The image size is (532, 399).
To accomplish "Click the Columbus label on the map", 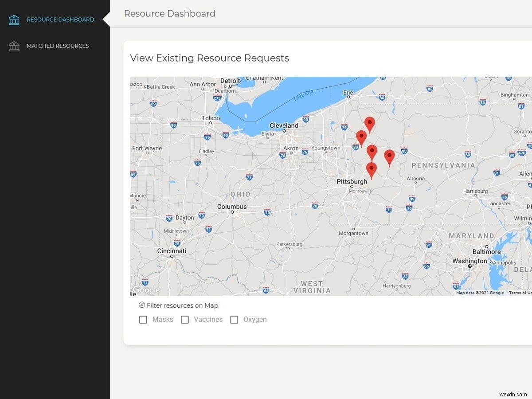I will point(232,207).
